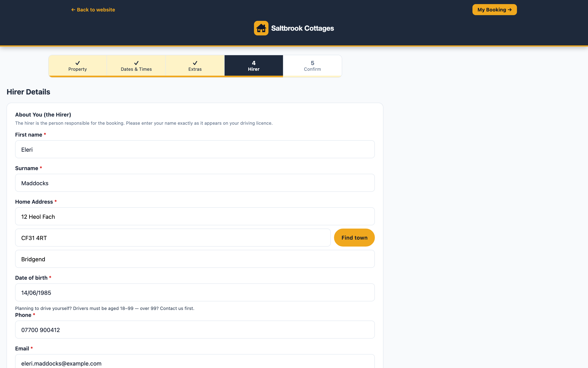This screenshot has height=368, width=588.
Task: Focus the Surname field containing Maddocks
Action: 195,183
